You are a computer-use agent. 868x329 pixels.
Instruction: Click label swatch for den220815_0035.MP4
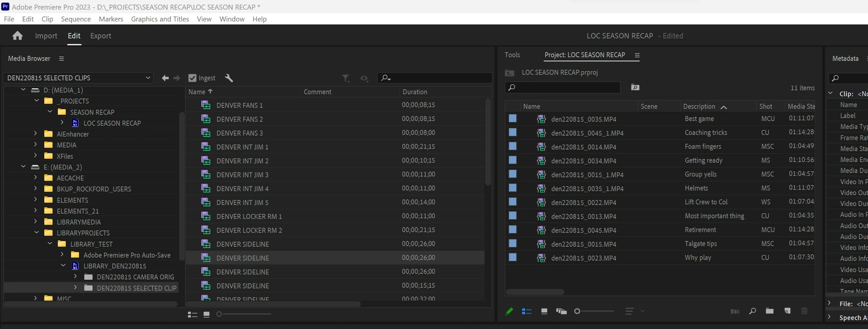click(513, 118)
